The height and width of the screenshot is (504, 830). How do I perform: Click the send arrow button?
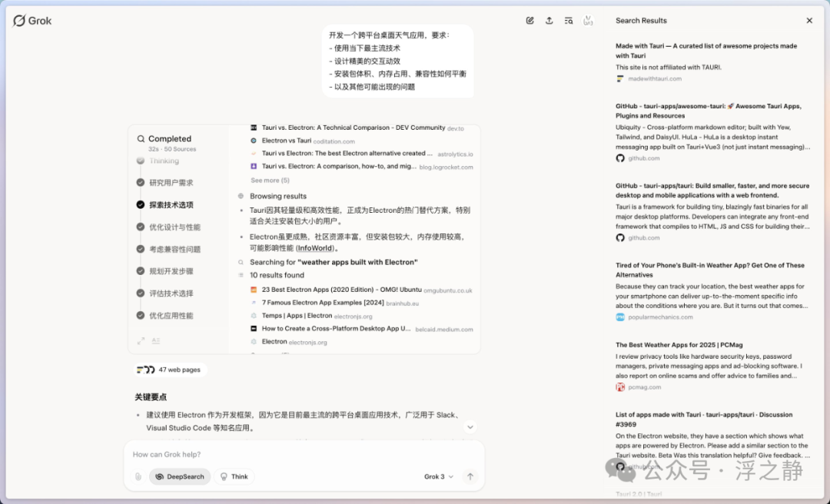coord(470,476)
